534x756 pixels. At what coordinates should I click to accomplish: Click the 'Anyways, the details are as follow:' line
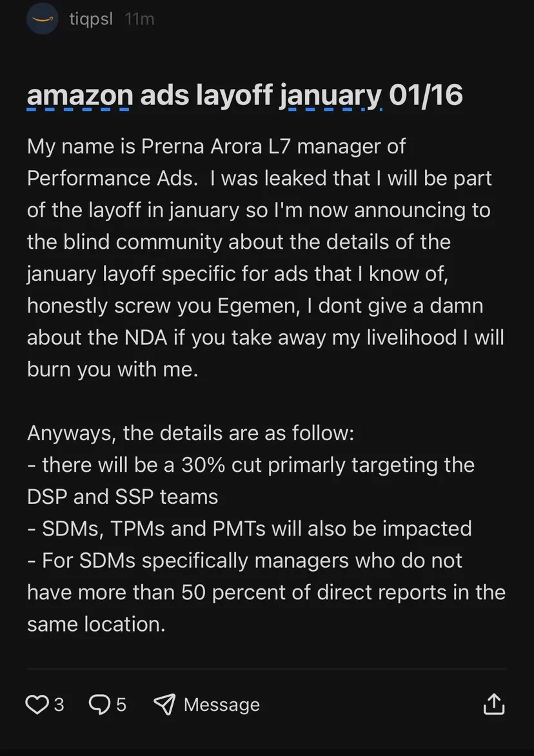pyautogui.click(x=190, y=433)
